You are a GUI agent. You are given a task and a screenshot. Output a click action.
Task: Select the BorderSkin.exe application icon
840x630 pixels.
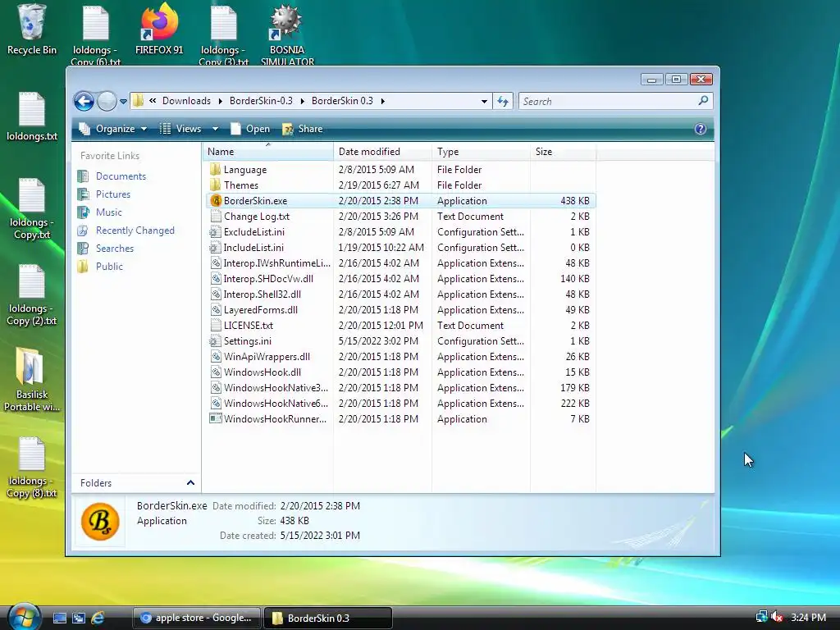(216, 200)
